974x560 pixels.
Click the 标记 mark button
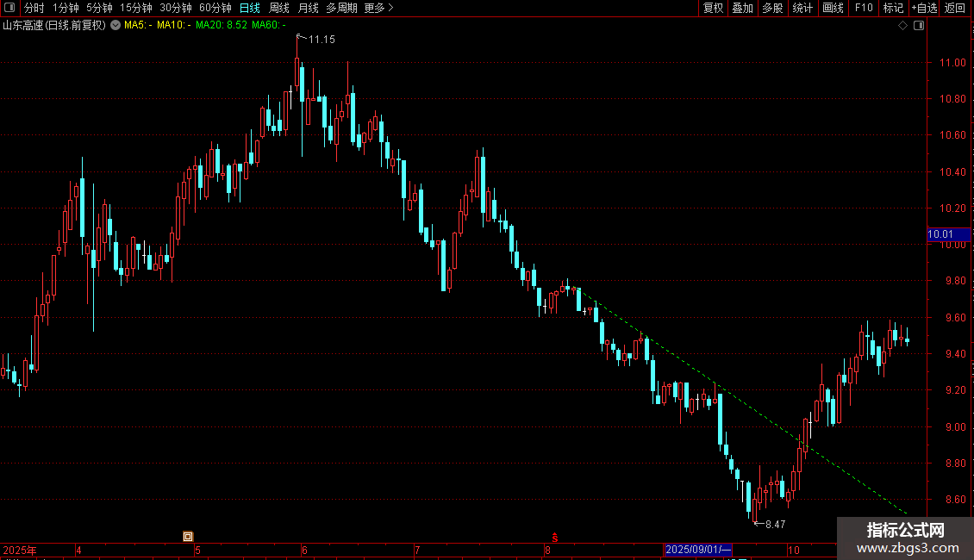[893, 8]
